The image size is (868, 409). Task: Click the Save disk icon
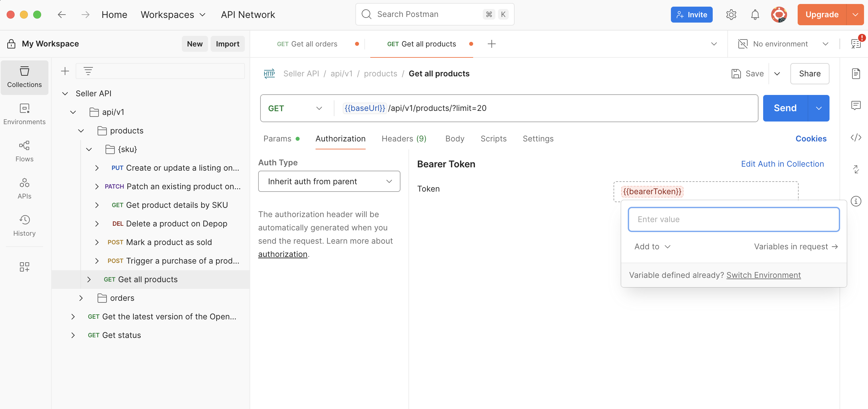pyautogui.click(x=736, y=73)
